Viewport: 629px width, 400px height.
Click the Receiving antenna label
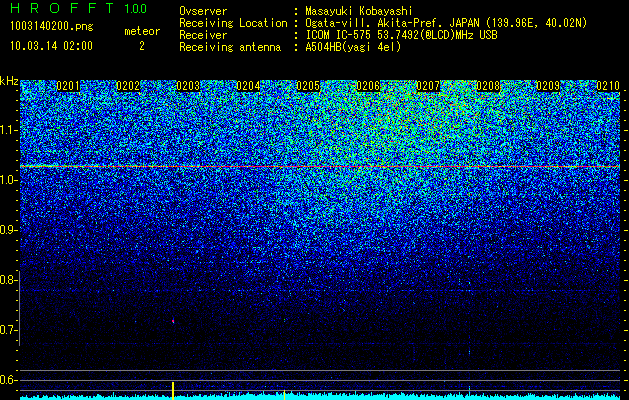pos(230,47)
